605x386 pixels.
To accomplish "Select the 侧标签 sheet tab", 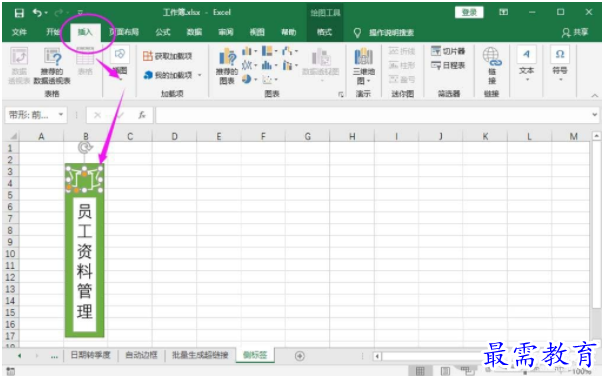I will (255, 355).
